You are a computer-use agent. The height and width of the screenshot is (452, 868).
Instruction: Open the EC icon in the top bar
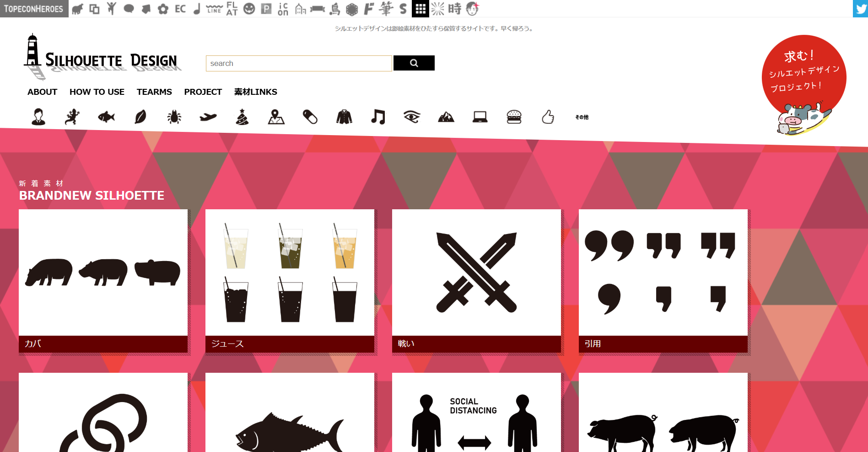[180, 9]
